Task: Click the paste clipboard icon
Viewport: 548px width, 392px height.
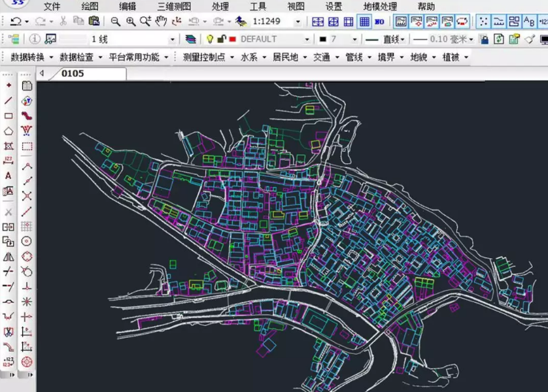Action: pyautogui.click(x=94, y=22)
